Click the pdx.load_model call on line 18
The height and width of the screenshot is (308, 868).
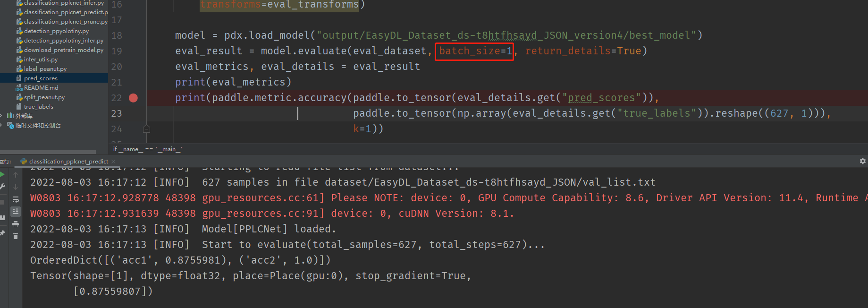(268, 35)
